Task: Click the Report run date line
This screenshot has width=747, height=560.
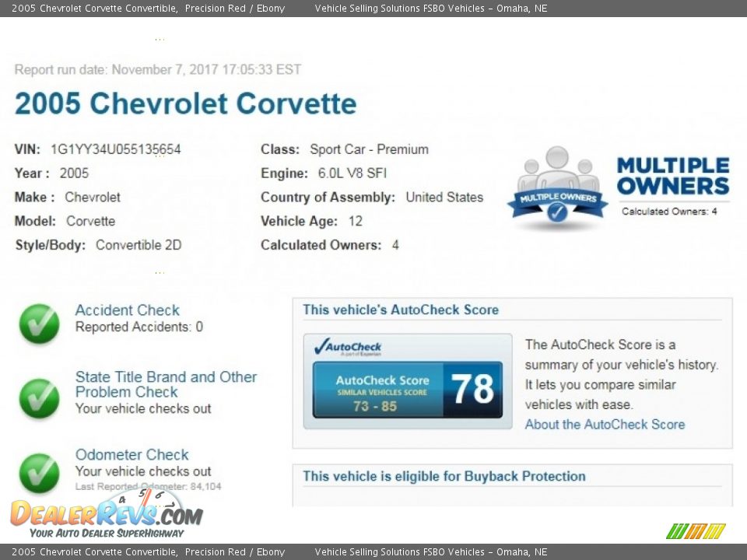Action: pos(157,69)
